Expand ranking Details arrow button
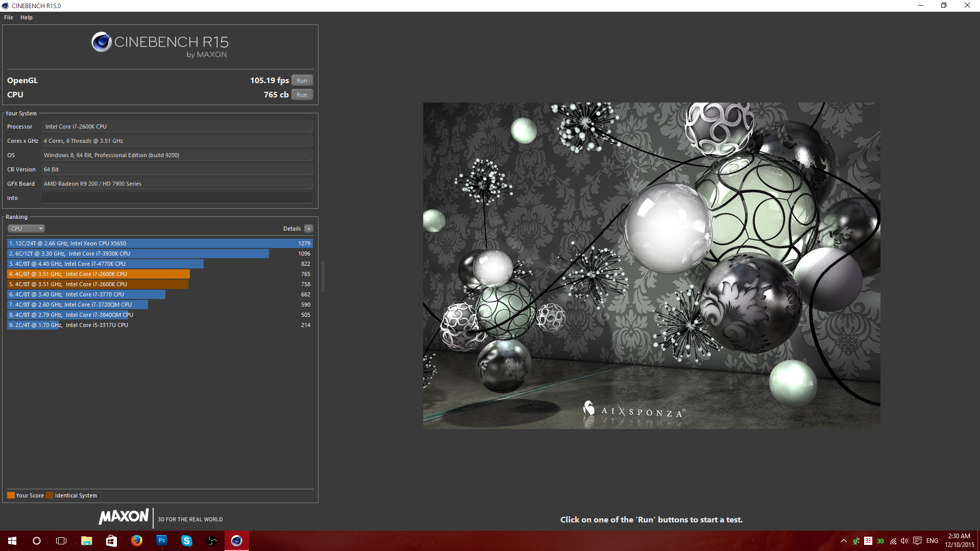This screenshot has height=551, width=980. click(308, 229)
